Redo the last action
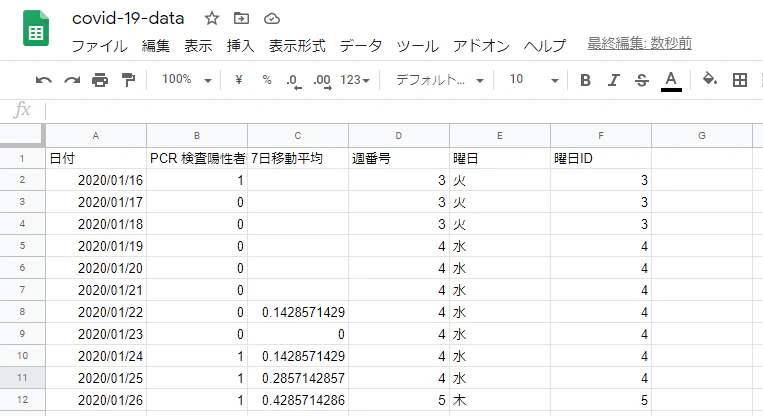The image size is (763, 416). (x=72, y=80)
